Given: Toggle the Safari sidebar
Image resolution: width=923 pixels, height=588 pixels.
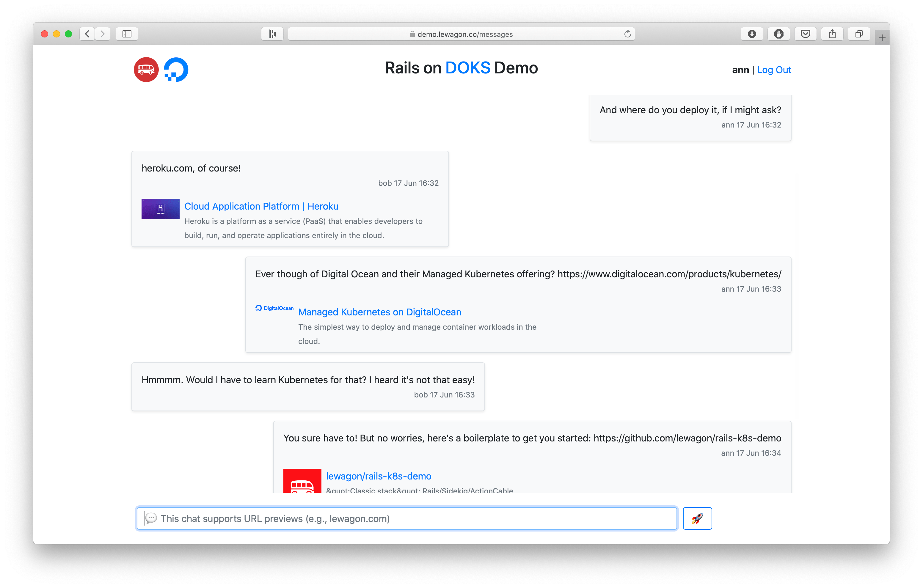Looking at the screenshot, I should pyautogui.click(x=127, y=34).
